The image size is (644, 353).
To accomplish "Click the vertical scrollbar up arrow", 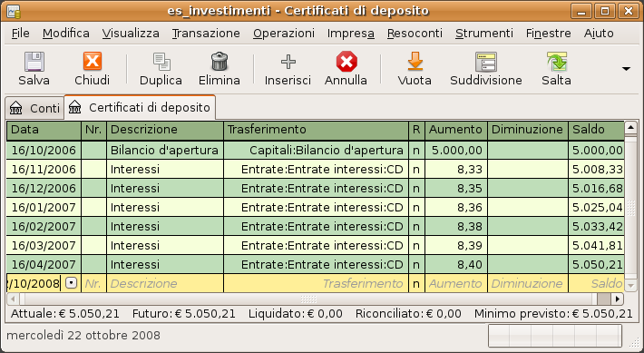I will coord(630,127).
